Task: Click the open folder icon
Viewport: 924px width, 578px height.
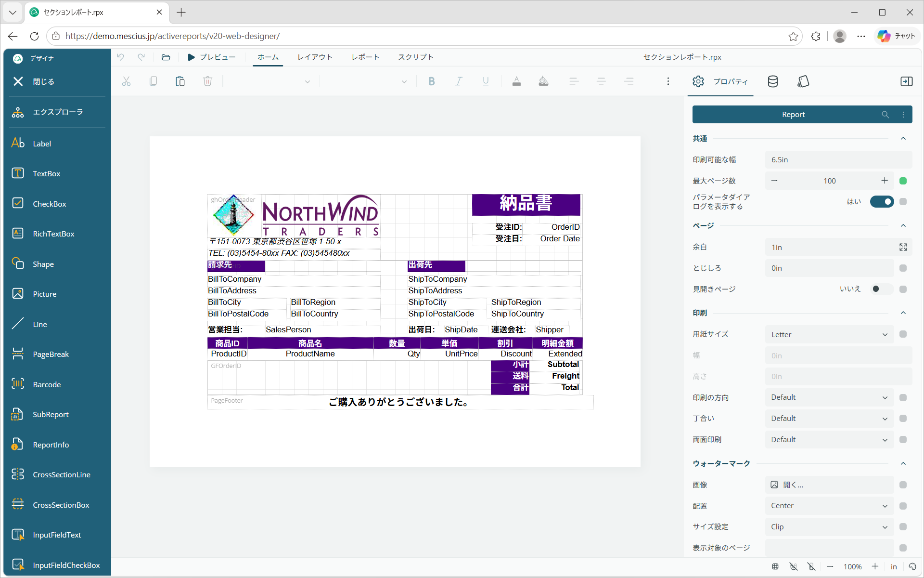Action: tap(166, 57)
